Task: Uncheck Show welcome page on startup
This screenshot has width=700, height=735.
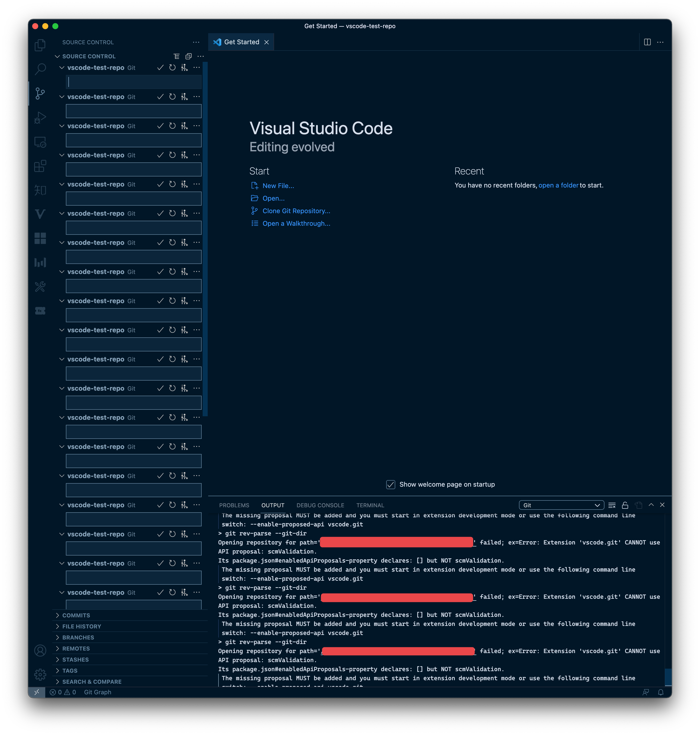Action: [390, 484]
